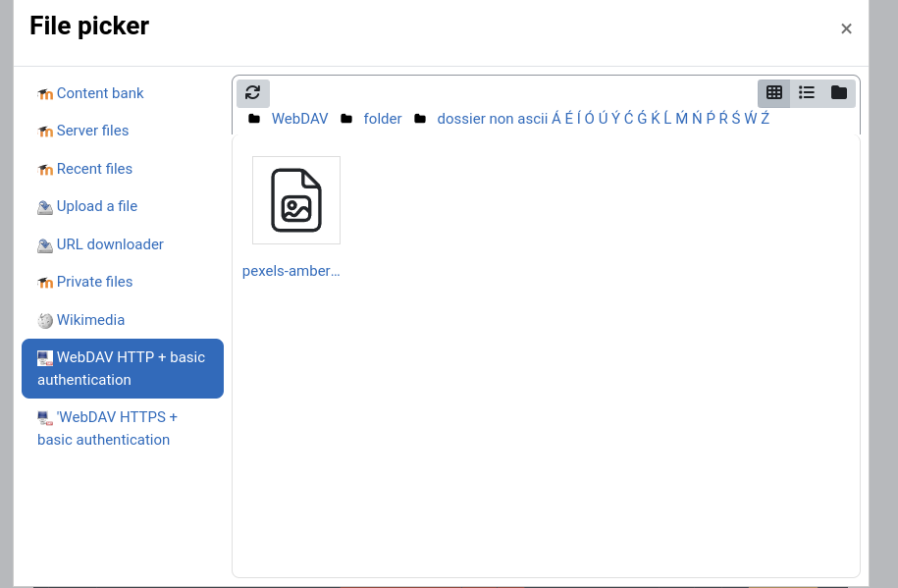Click the upload icon beside Upload a file
Screen dimensions: 898x588
(x=45, y=207)
